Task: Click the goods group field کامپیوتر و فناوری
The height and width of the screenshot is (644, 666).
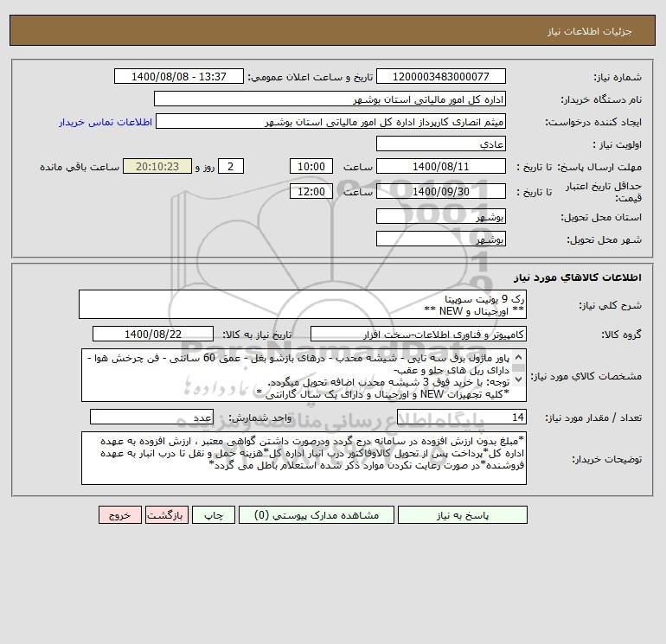Action: point(419,334)
